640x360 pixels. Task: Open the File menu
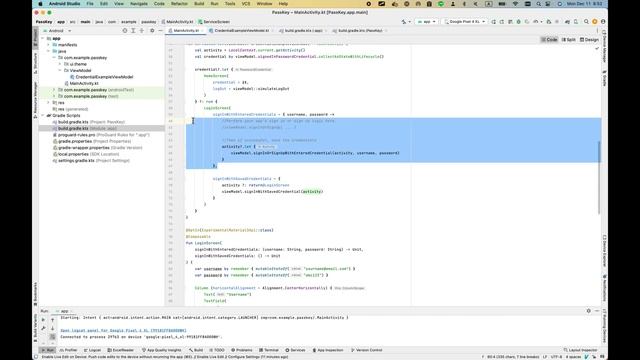point(90,4)
